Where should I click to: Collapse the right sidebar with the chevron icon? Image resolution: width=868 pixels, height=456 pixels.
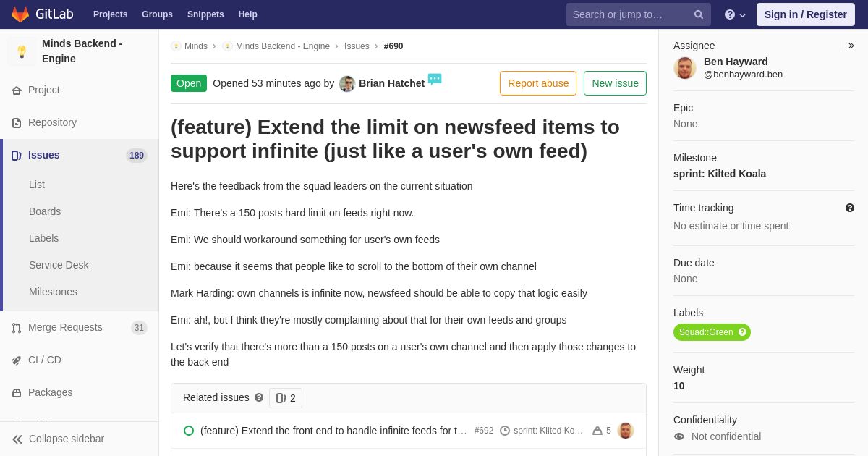851,46
